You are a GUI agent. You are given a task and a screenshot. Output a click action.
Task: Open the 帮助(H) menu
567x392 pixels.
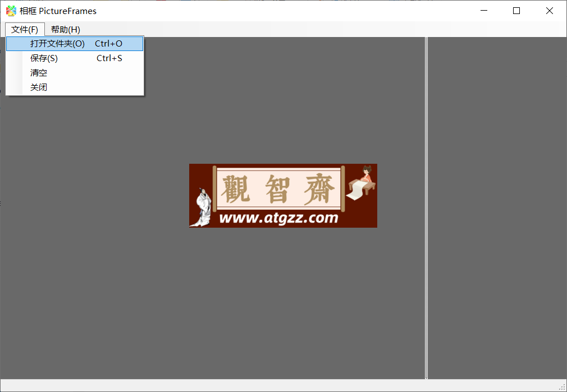[x=66, y=29]
